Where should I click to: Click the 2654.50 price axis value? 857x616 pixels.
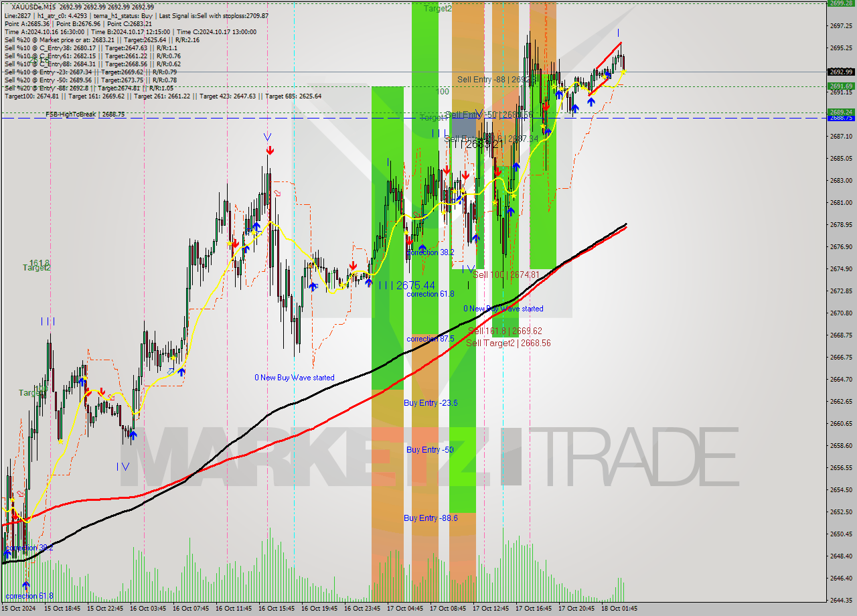[840, 489]
